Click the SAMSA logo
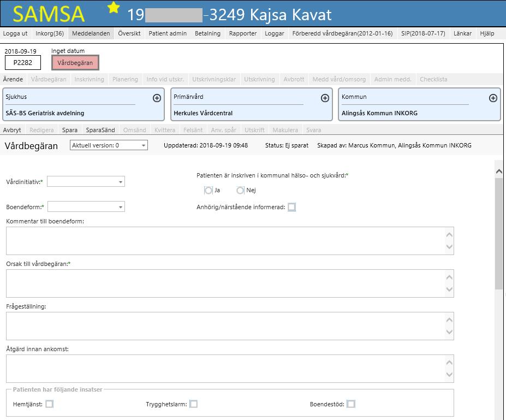506x420 pixels. pyautogui.click(x=49, y=14)
